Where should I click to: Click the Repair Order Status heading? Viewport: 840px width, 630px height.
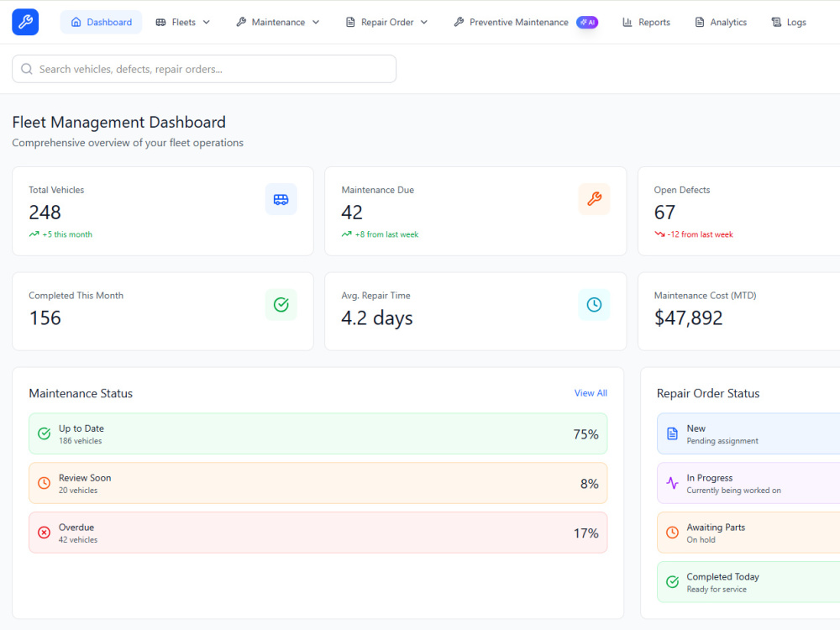pyautogui.click(x=708, y=393)
